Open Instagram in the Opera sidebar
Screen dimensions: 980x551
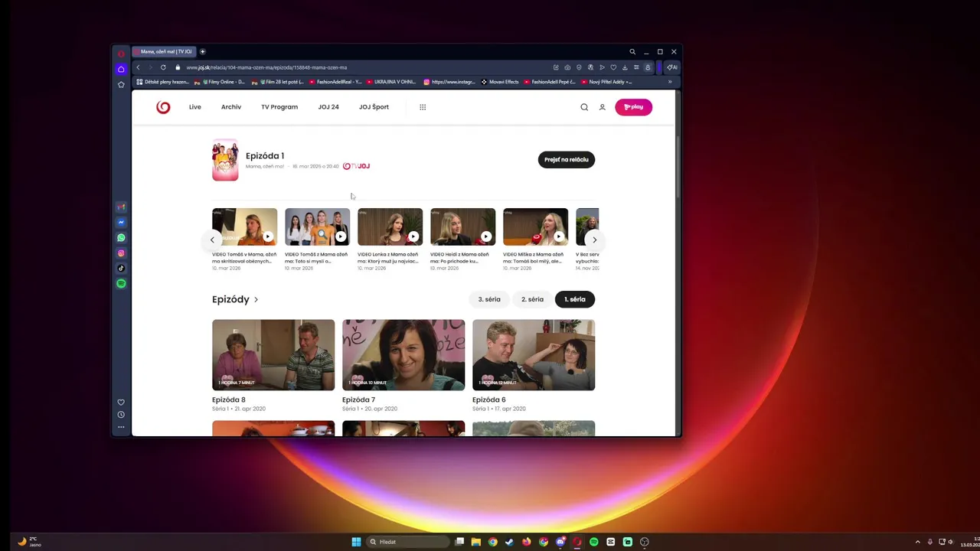pyautogui.click(x=121, y=253)
